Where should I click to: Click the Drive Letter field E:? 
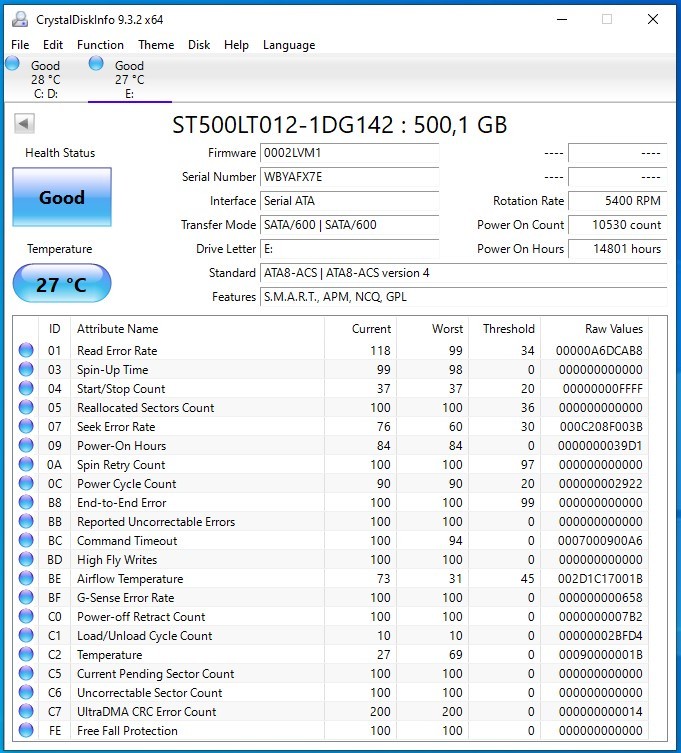point(350,249)
